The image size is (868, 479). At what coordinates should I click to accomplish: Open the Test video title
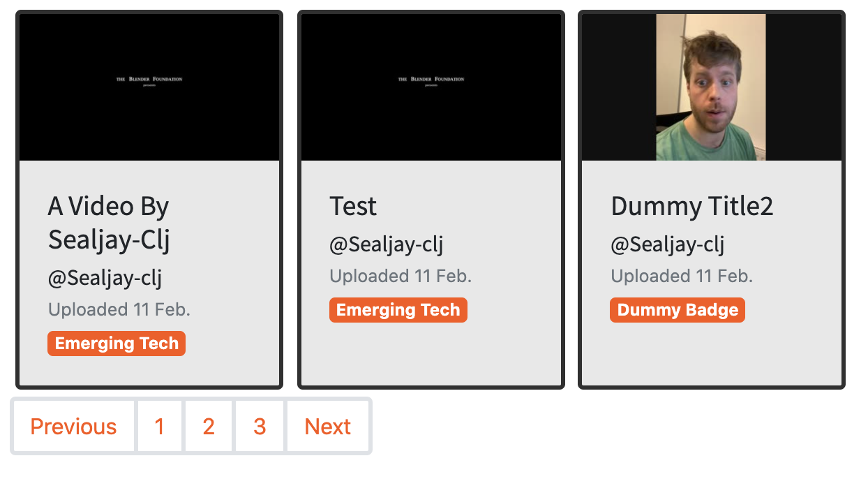click(x=353, y=207)
